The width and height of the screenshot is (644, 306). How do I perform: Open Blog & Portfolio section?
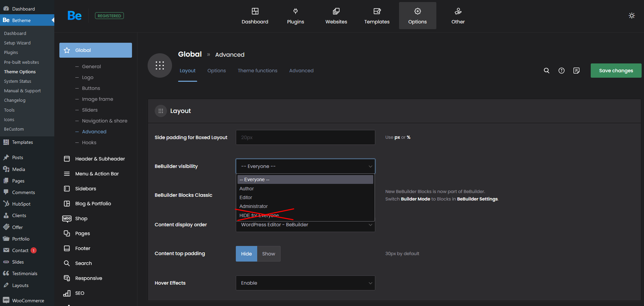(96, 204)
